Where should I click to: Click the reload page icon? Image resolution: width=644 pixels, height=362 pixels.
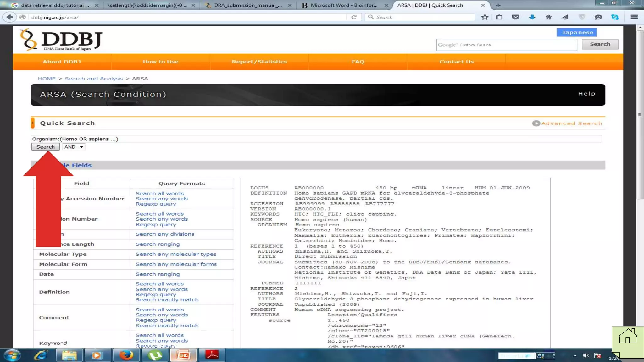point(354,17)
